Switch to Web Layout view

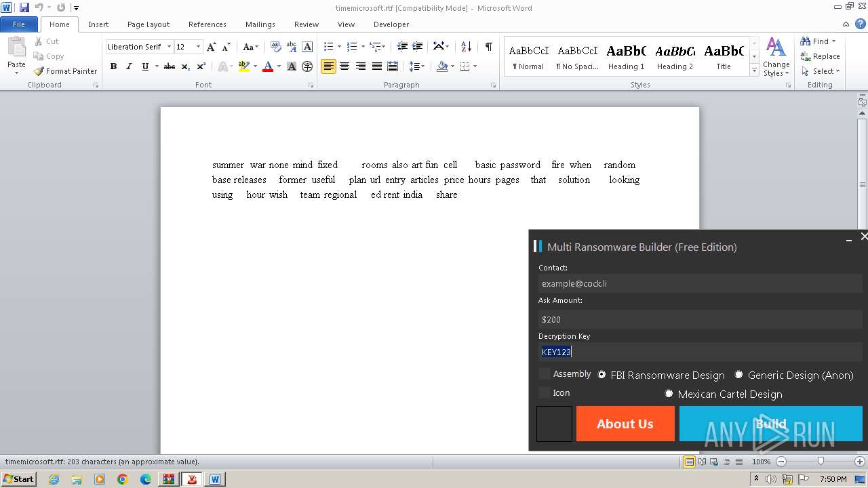point(715,462)
